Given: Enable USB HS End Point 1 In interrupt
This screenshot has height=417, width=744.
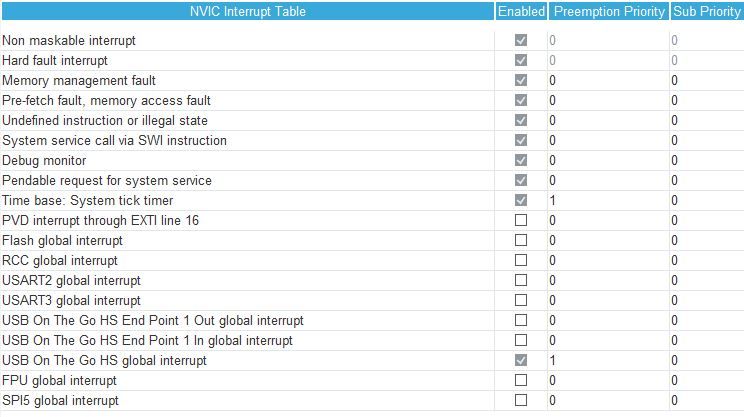Looking at the screenshot, I should tap(521, 340).
